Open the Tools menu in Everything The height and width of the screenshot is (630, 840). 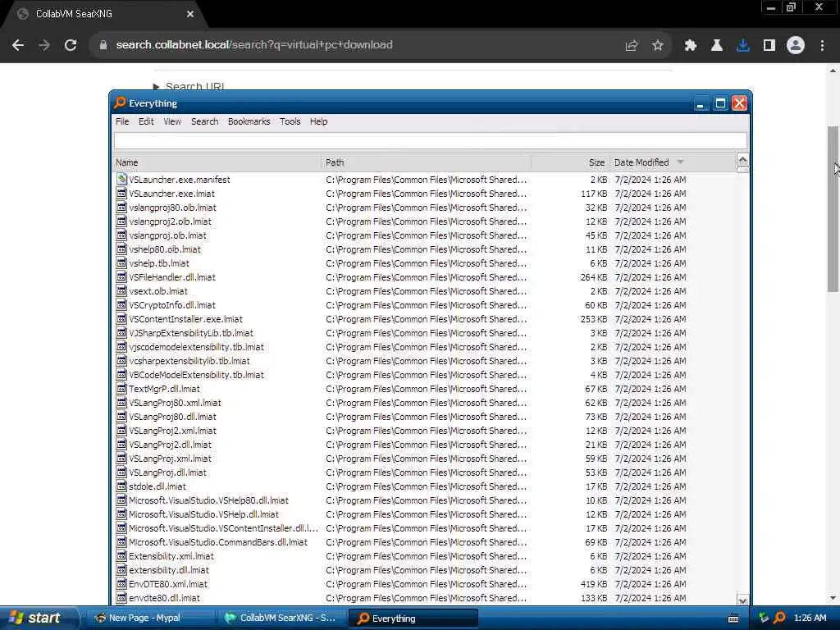pyautogui.click(x=290, y=121)
